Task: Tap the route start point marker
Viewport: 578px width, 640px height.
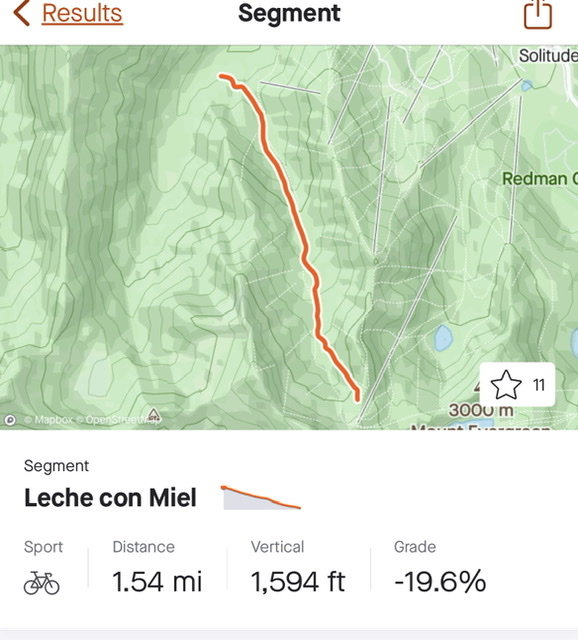Action: (x=222, y=76)
